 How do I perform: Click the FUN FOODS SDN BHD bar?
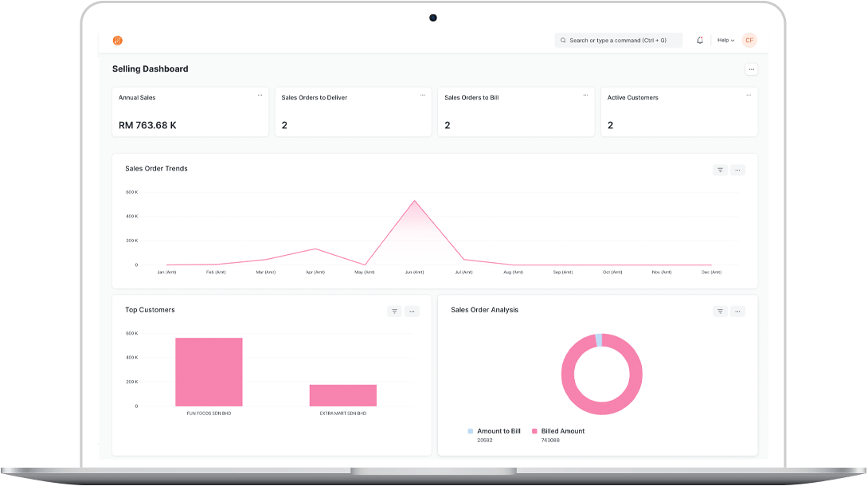tap(209, 372)
